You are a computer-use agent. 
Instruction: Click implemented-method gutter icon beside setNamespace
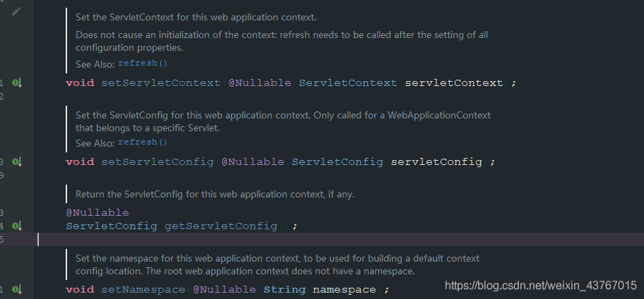[x=17, y=290]
